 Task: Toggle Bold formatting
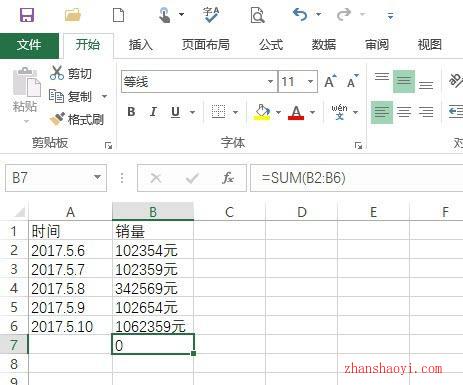(131, 112)
